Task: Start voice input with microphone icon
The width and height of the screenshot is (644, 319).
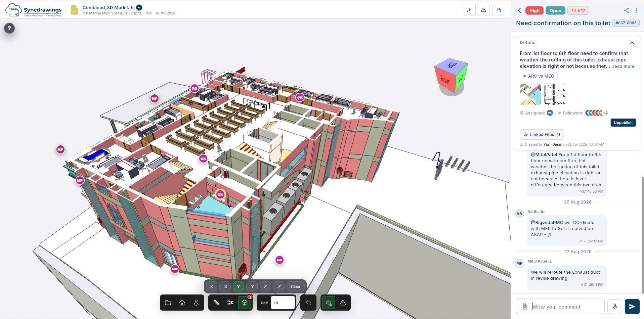Action: 615,306
